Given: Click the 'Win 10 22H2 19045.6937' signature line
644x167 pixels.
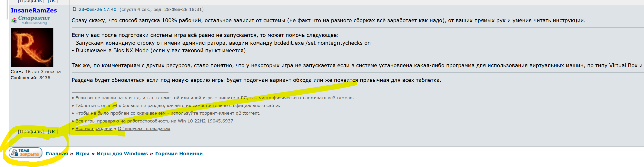Looking at the screenshot, I should pos(152,121).
